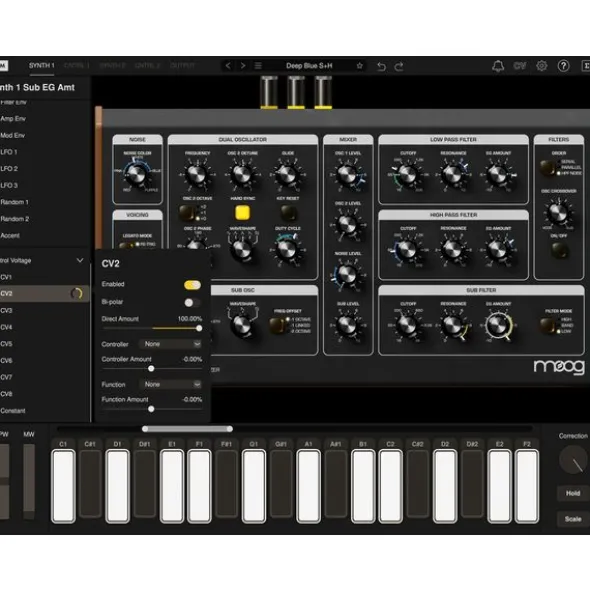Toggle the Key Reset button
Screen dimensions: 590x591
(x=288, y=213)
